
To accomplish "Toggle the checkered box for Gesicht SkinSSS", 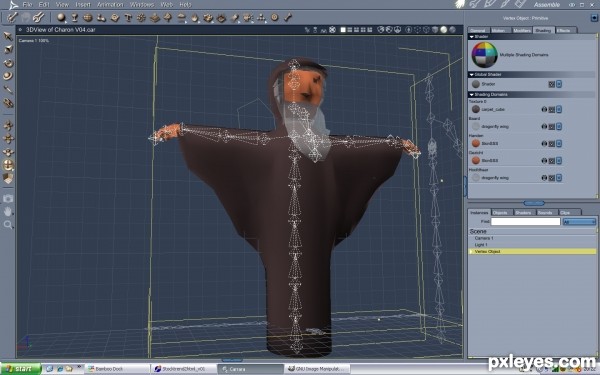I will [x=551, y=161].
